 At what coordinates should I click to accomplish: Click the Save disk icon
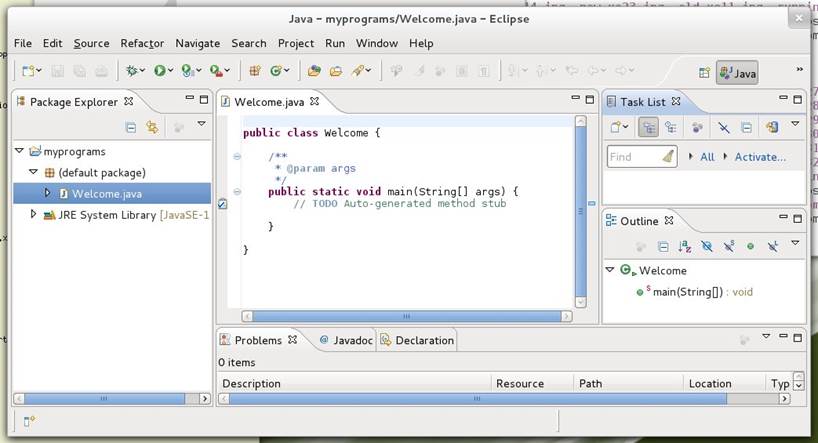click(x=57, y=71)
